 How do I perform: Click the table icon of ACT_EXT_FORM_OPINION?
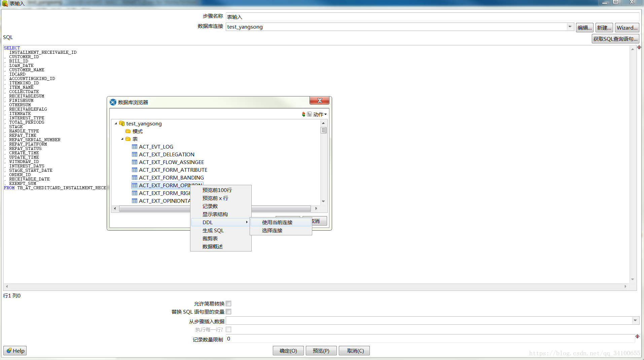click(135, 185)
